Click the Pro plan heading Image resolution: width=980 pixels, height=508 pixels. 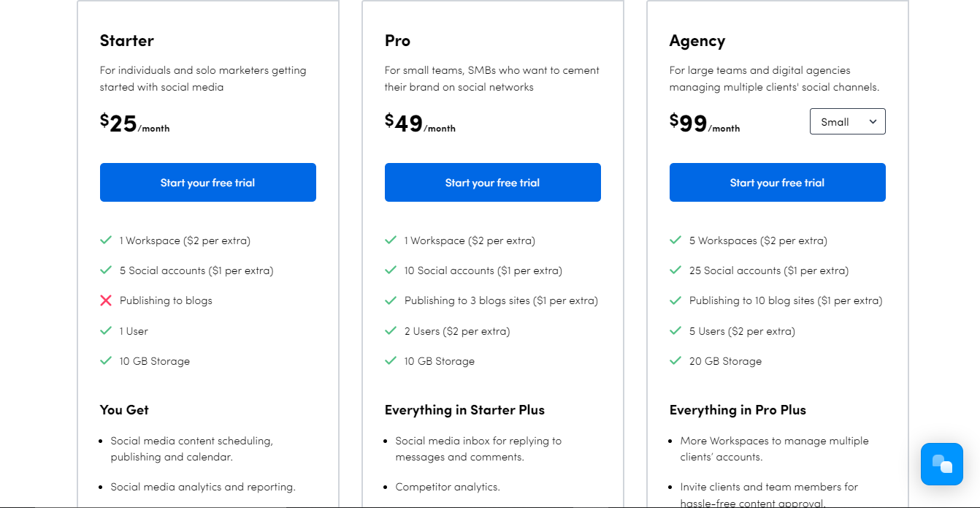click(397, 41)
